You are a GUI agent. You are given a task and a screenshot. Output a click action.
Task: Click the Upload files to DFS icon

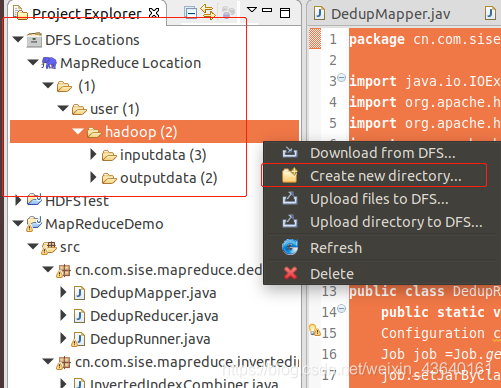click(290, 198)
